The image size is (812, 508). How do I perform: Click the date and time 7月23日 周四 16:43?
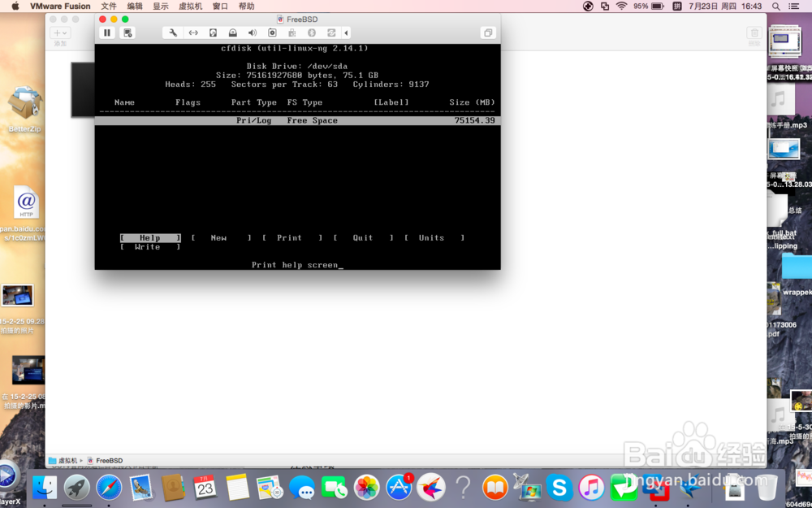click(x=725, y=7)
